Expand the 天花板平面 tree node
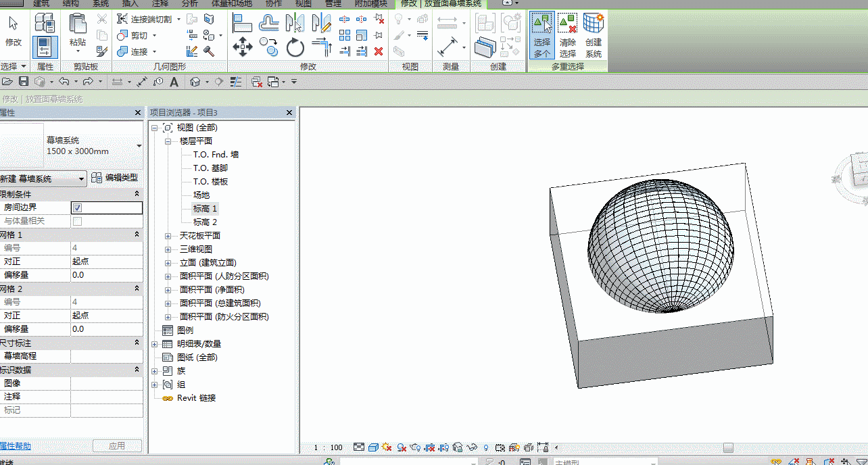This screenshot has width=868, height=465. pos(168,236)
